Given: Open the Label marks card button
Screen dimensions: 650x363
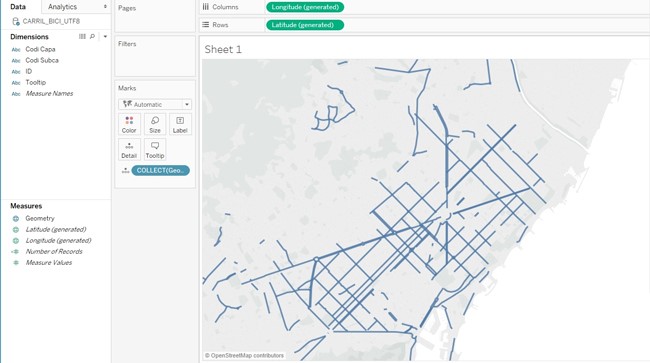Looking at the screenshot, I should [x=180, y=124].
